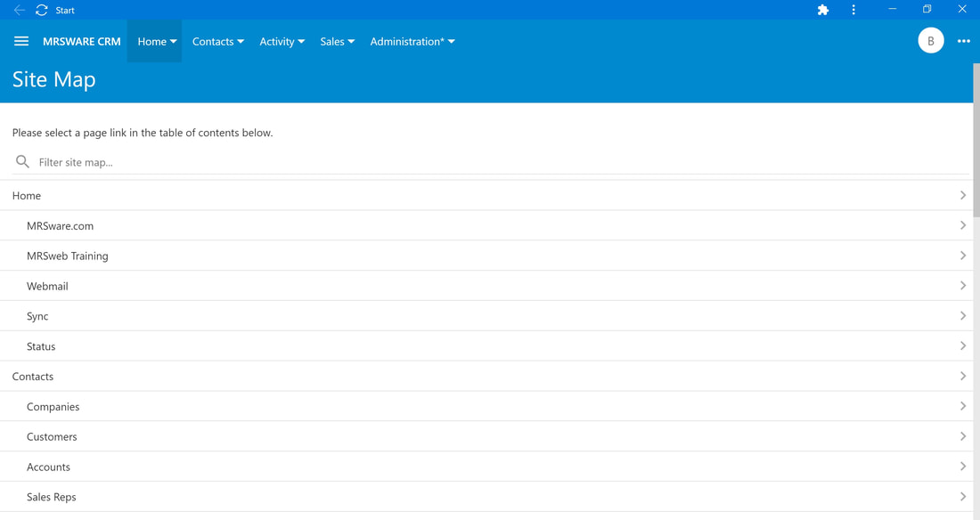Click the chevron on MRSweb Training row

(962, 255)
